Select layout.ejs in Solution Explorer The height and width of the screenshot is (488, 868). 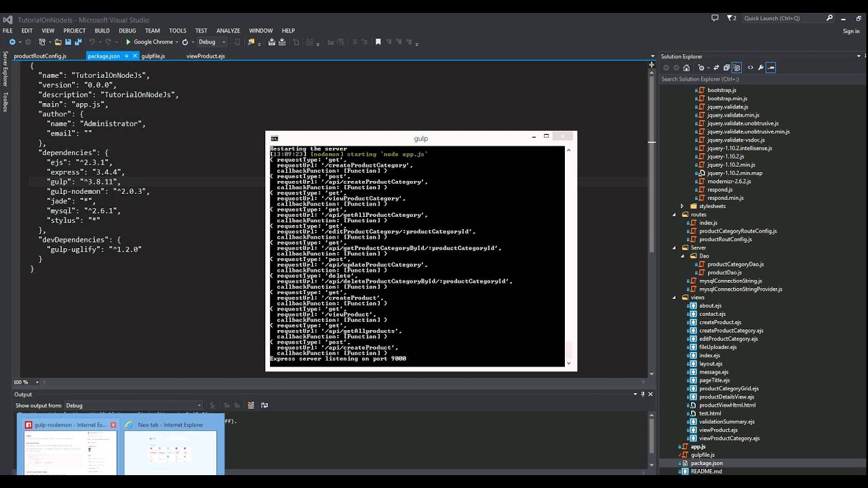point(711,363)
